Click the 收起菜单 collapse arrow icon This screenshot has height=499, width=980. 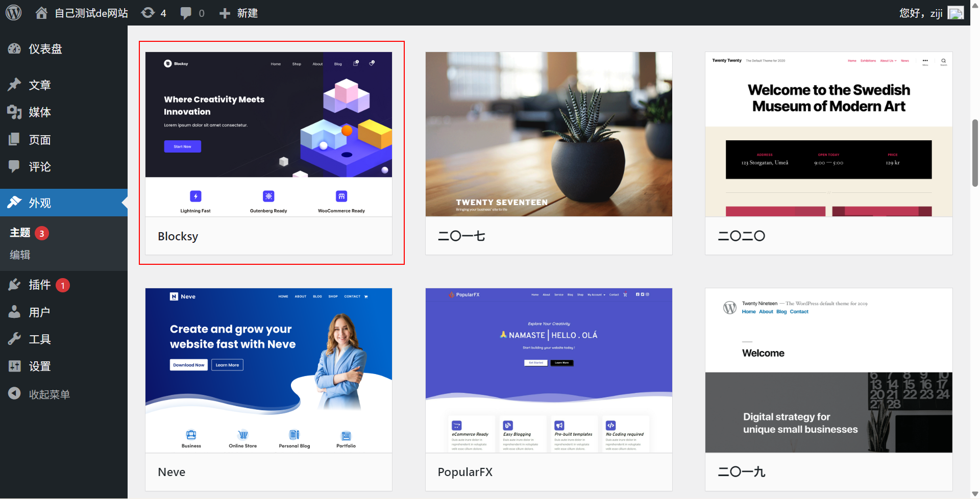(14, 393)
